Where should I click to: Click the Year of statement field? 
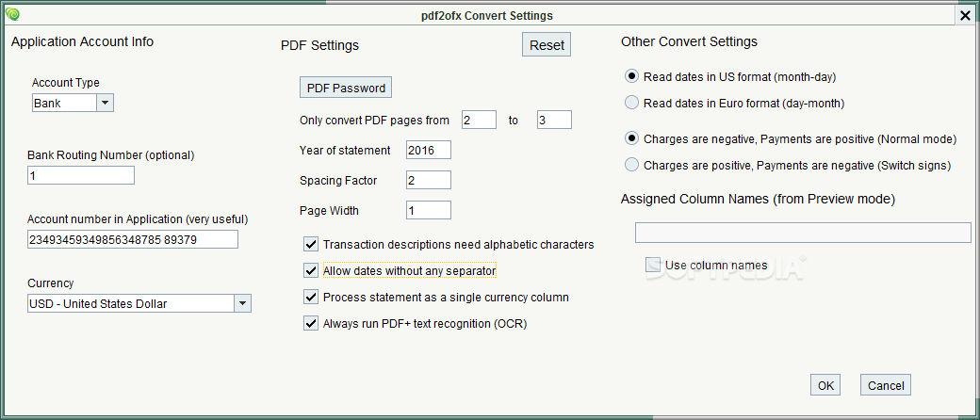pos(428,150)
